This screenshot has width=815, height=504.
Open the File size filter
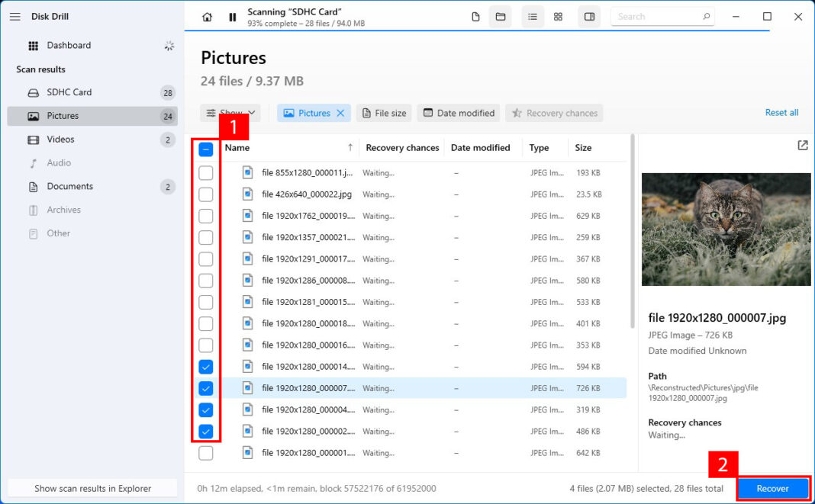(x=384, y=112)
